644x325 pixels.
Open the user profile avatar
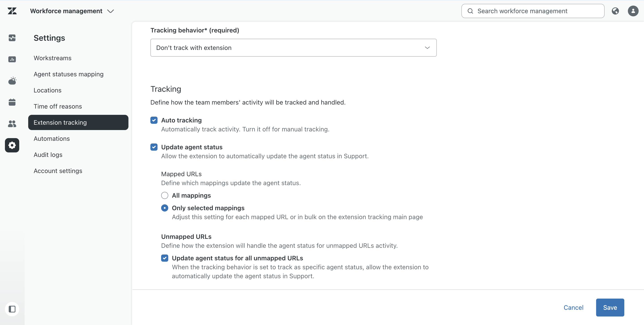tap(633, 11)
